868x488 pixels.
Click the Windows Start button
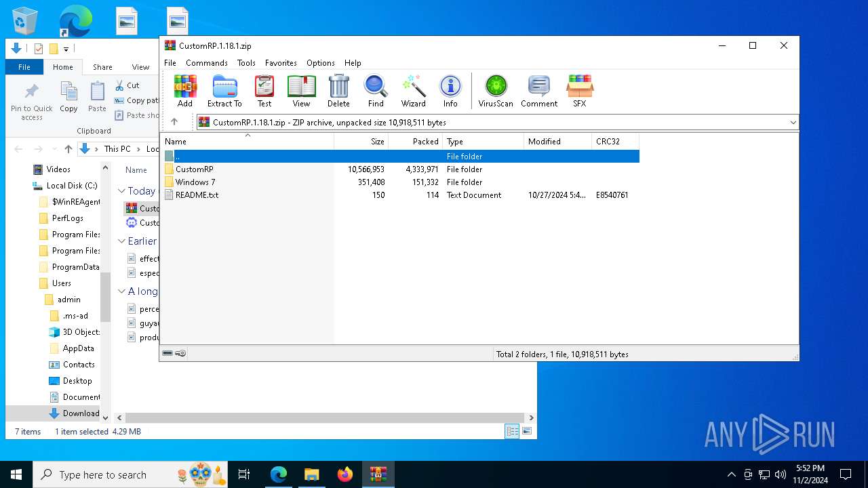[x=16, y=474]
